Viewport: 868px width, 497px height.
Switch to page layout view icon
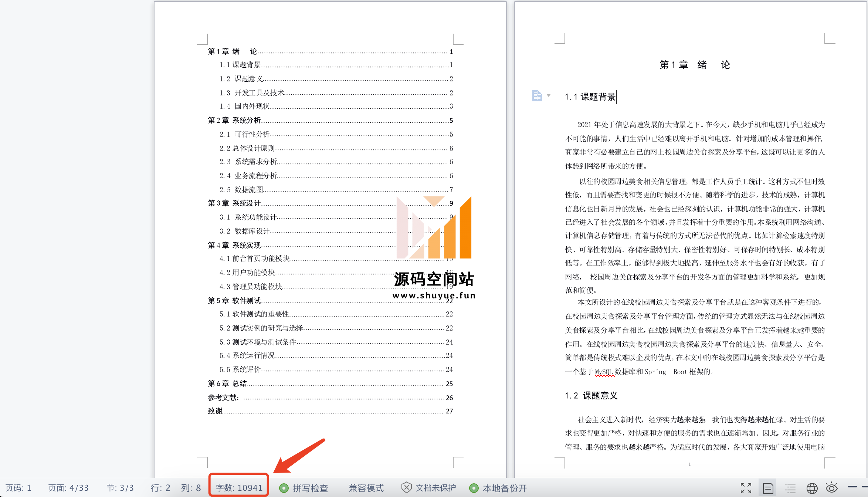click(768, 488)
